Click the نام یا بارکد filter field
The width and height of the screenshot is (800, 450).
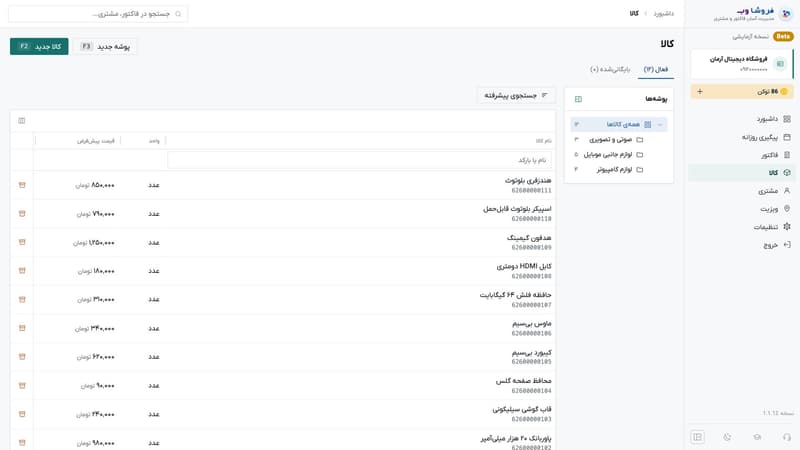(359, 160)
